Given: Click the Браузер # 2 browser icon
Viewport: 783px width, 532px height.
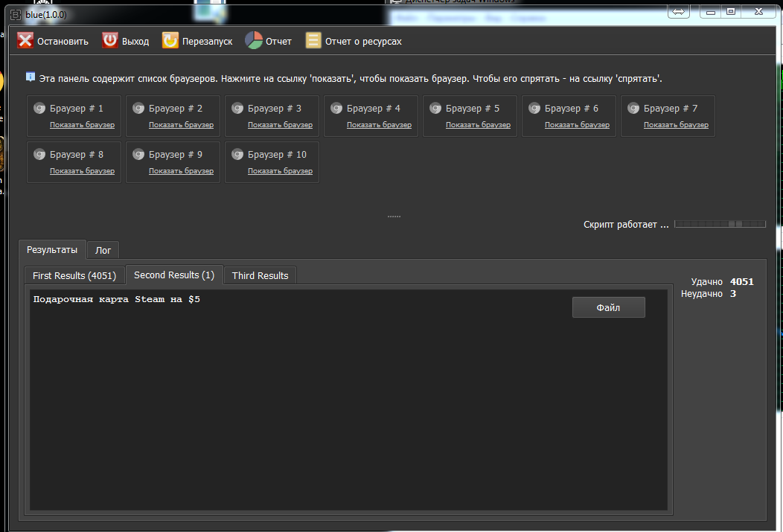Looking at the screenshot, I should 138,109.
